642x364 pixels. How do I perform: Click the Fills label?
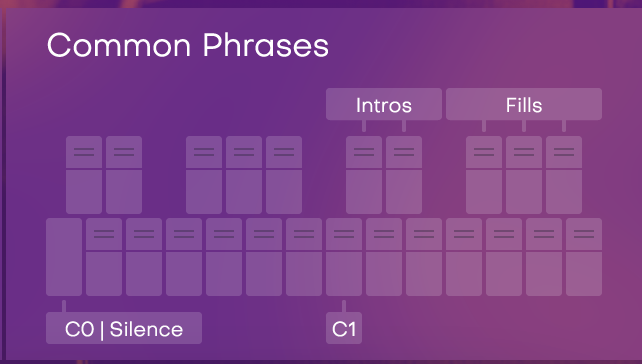(524, 104)
